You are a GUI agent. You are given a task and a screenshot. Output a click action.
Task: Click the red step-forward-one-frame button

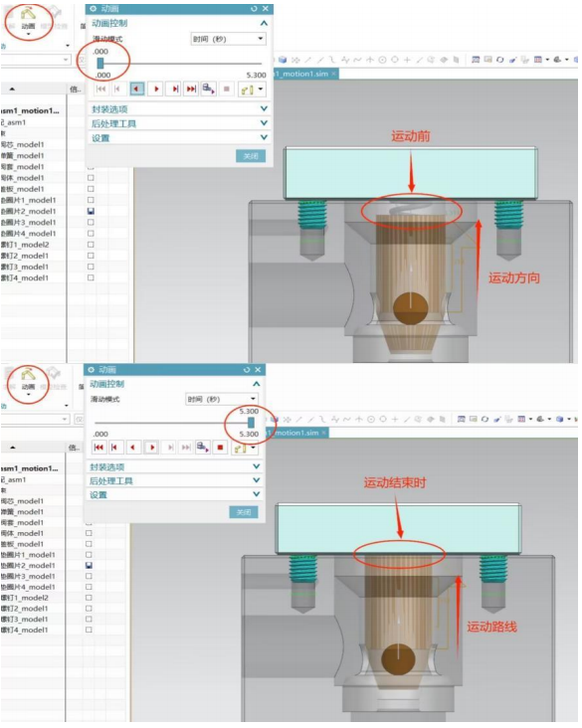click(175, 89)
